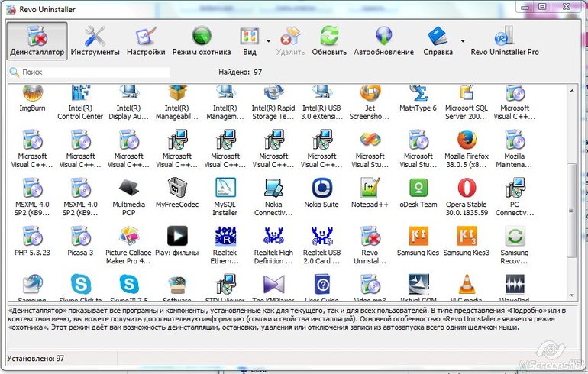The width and height of the screenshot is (588, 374).
Task: Click the Обновить refresh icon
Action: [329, 40]
